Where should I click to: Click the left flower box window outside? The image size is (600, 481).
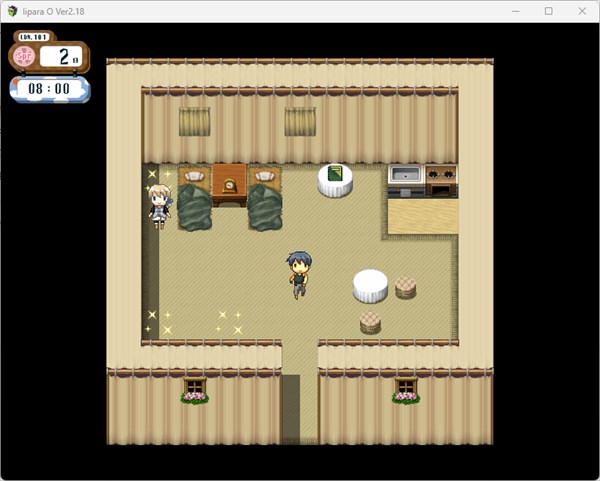[194, 390]
